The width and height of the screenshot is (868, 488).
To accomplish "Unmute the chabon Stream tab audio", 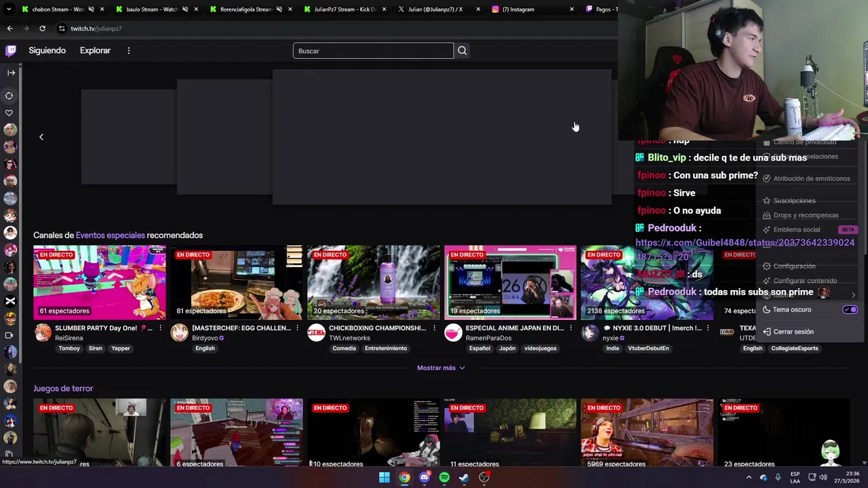I will (90, 9).
